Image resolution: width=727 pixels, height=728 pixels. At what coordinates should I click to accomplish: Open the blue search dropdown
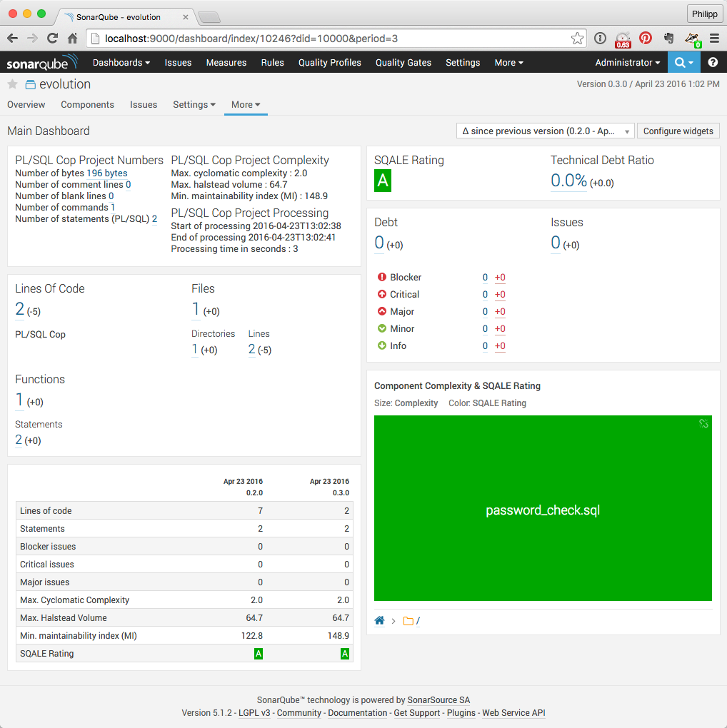click(684, 62)
